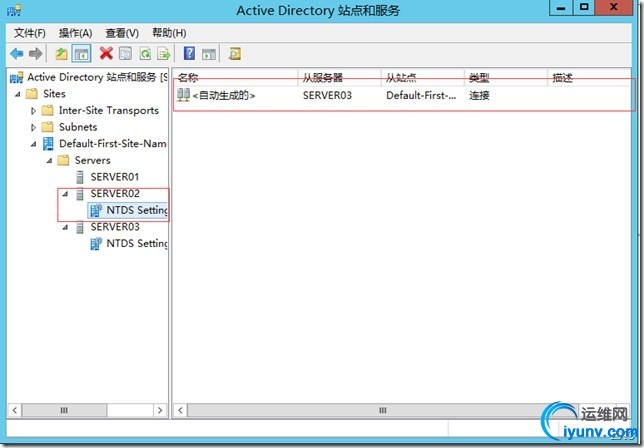The width and height of the screenshot is (644, 448).
Task: Click the Sites folder icon in the tree
Action: pyautogui.click(x=32, y=94)
